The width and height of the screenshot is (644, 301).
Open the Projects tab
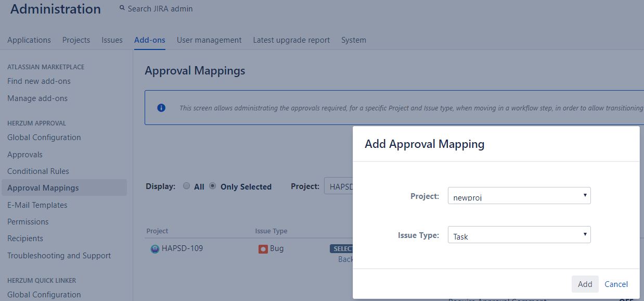click(76, 40)
